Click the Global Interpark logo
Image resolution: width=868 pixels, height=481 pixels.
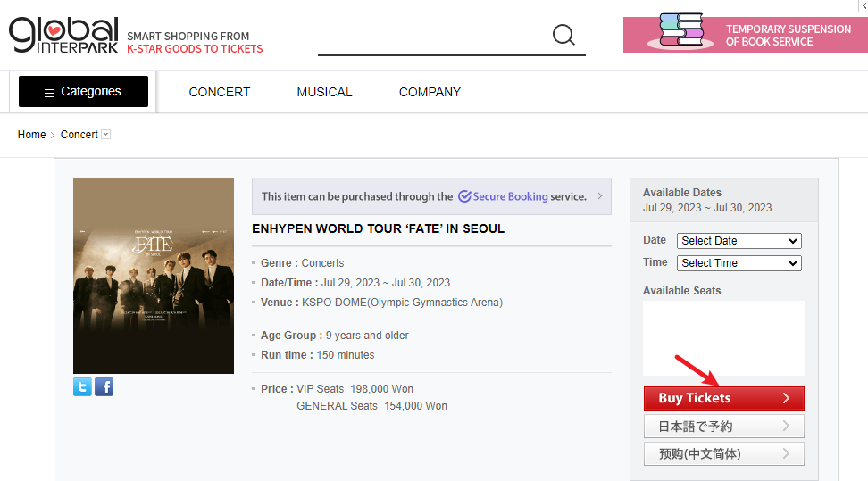[63, 35]
